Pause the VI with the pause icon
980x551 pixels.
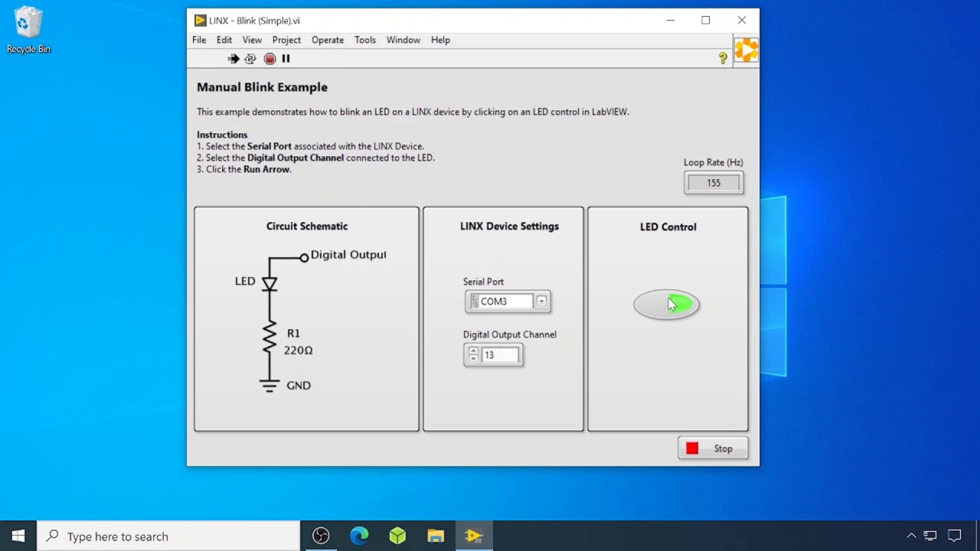coord(286,59)
